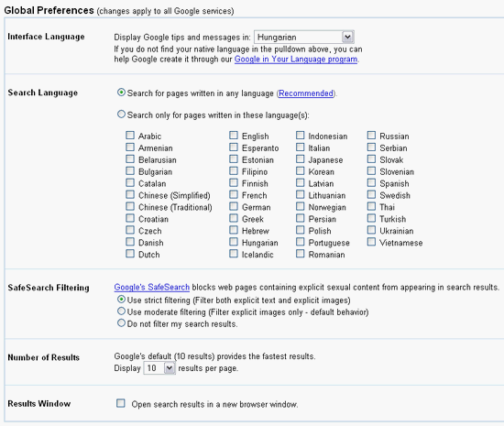Check the Finnish language box
Image resolution: width=504 pixels, height=426 pixels.
tap(234, 183)
